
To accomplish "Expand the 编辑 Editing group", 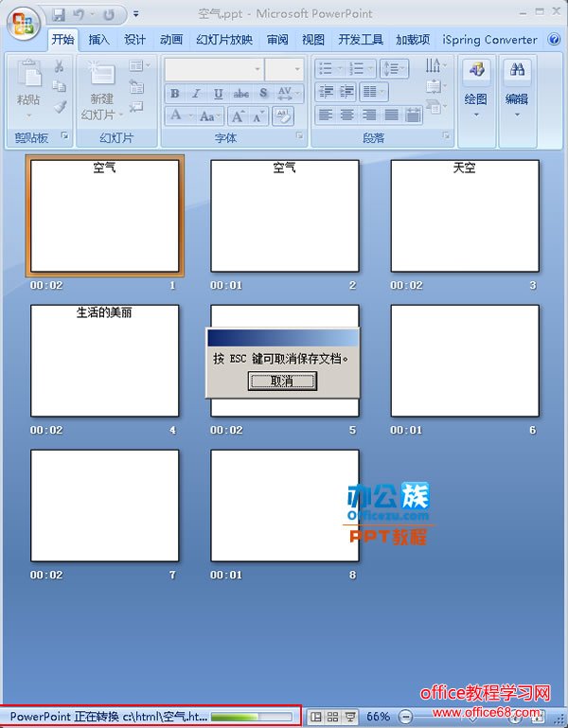I will [517, 100].
